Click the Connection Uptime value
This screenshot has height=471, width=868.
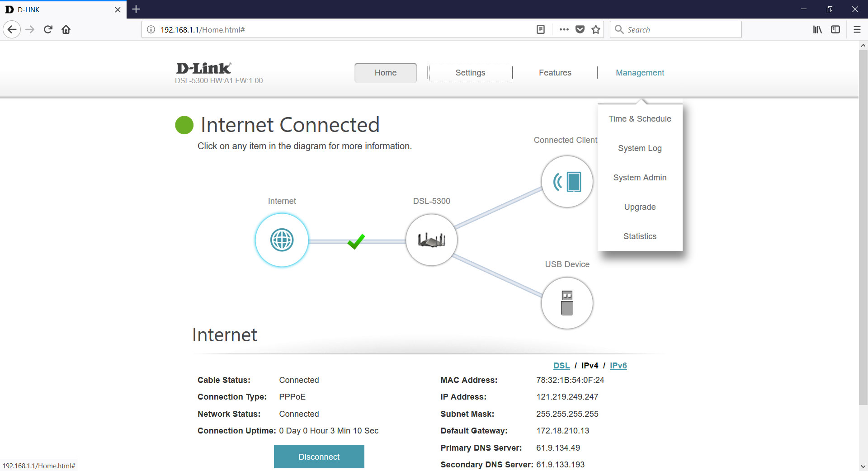pos(329,431)
